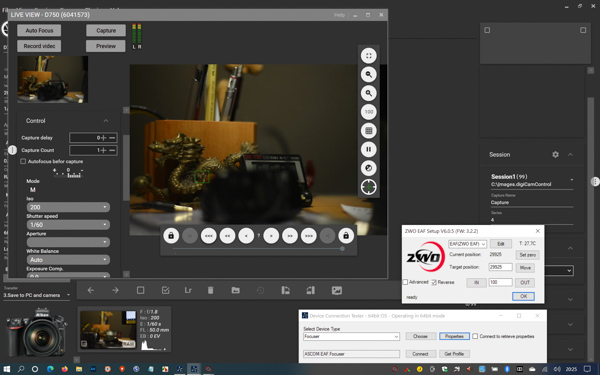Click the fullscreen icon in live view
This screenshot has width=600, height=375.
click(x=368, y=56)
